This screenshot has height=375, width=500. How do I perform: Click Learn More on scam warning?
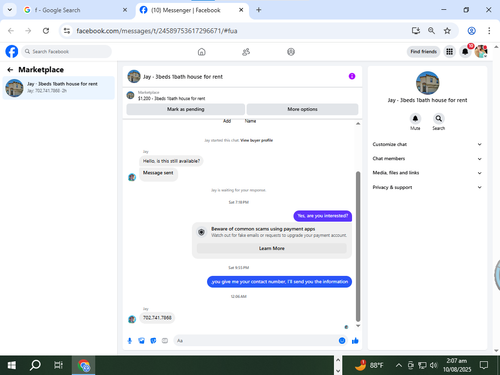[272, 248]
